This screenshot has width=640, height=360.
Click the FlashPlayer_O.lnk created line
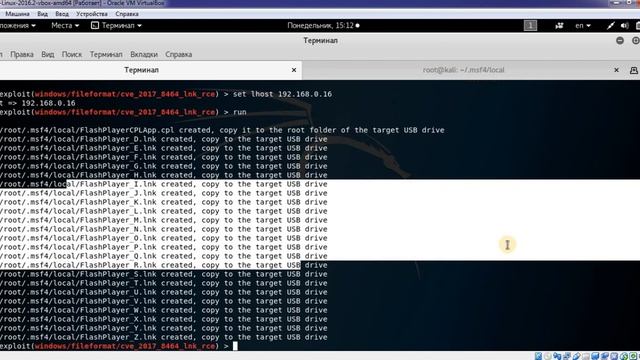pos(163,238)
